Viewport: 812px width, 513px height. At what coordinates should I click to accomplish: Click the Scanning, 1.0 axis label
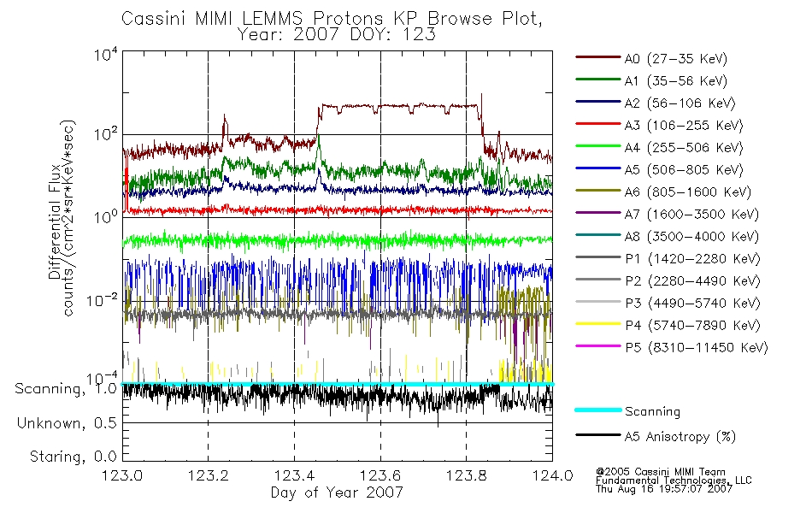click(66, 389)
